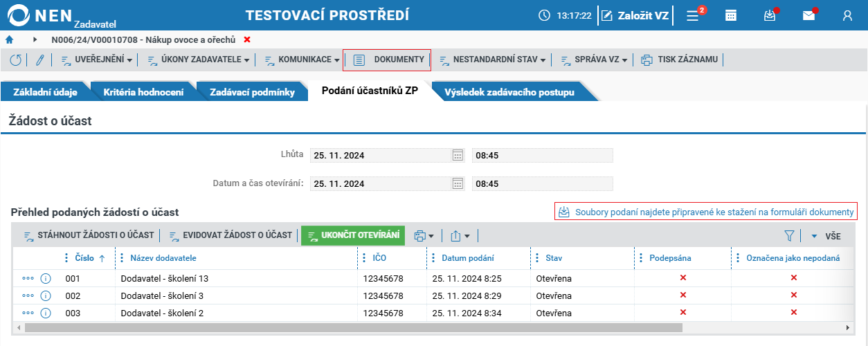Close the Nákup ovoce a ořechů tab
Screen dimensions: 868x346
(247, 39)
